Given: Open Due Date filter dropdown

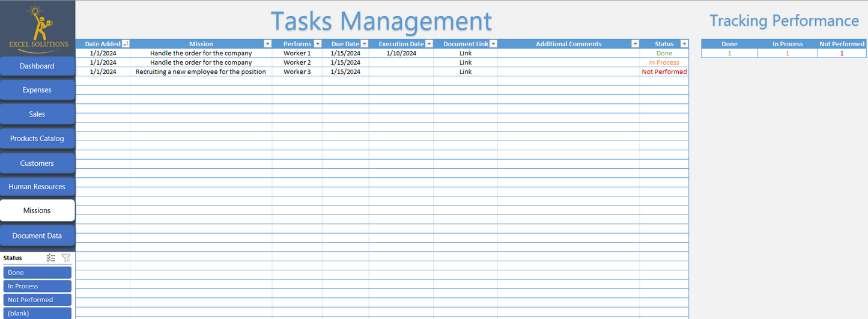Looking at the screenshot, I should 365,44.
